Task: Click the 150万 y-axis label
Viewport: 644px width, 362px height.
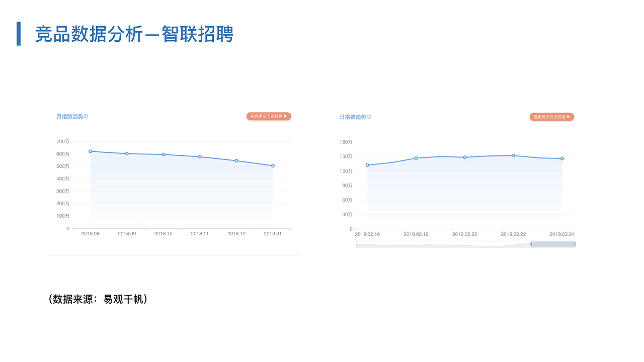Action: [x=346, y=157]
